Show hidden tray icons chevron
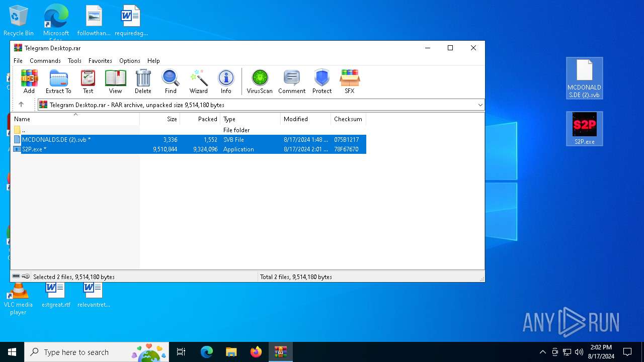 (542, 352)
